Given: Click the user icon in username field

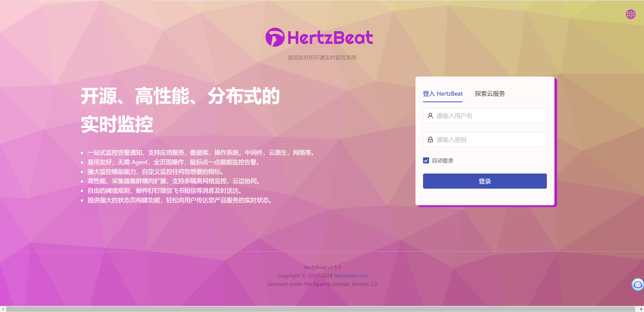Looking at the screenshot, I should [430, 116].
